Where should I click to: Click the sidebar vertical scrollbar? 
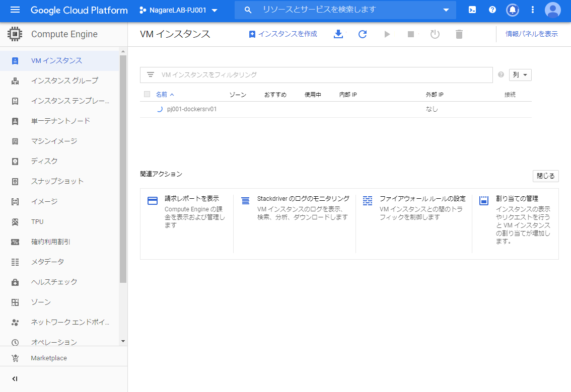(123, 169)
